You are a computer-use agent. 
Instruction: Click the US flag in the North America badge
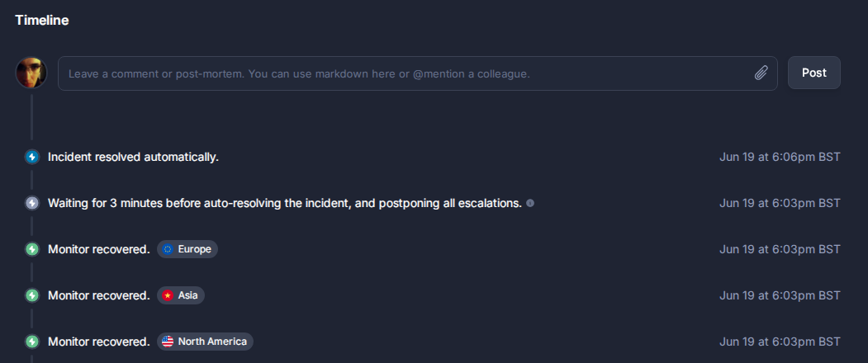click(x=168, y=342)
